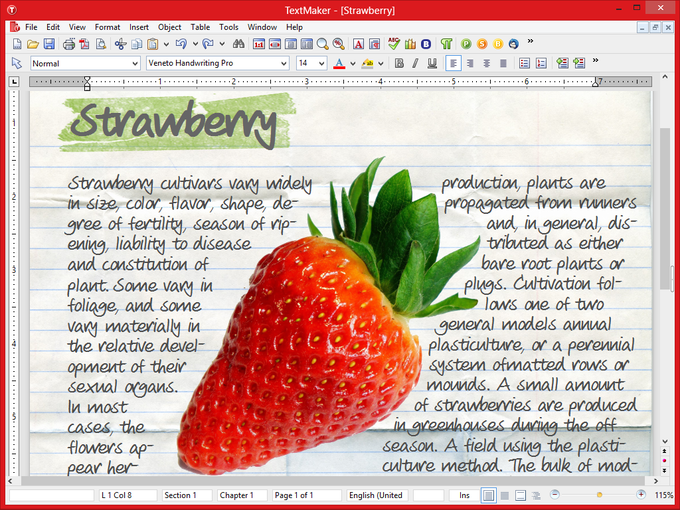Save the document with the floppy disk icon
This screenshot has width=680, height=510.
click(49, 44)
